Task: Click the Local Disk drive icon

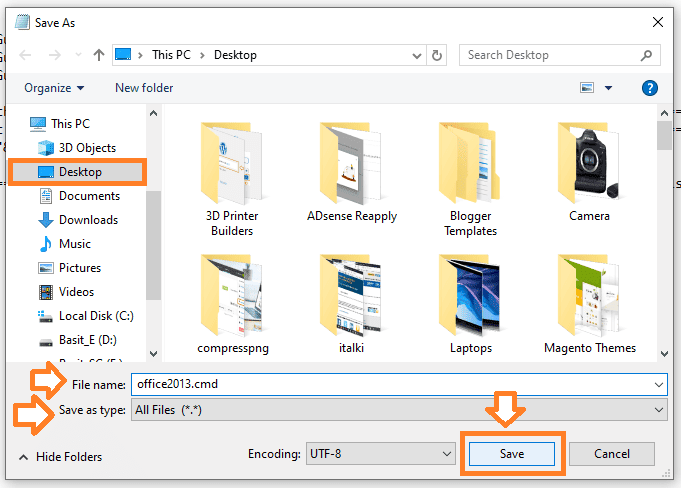Action: point(45,317)
